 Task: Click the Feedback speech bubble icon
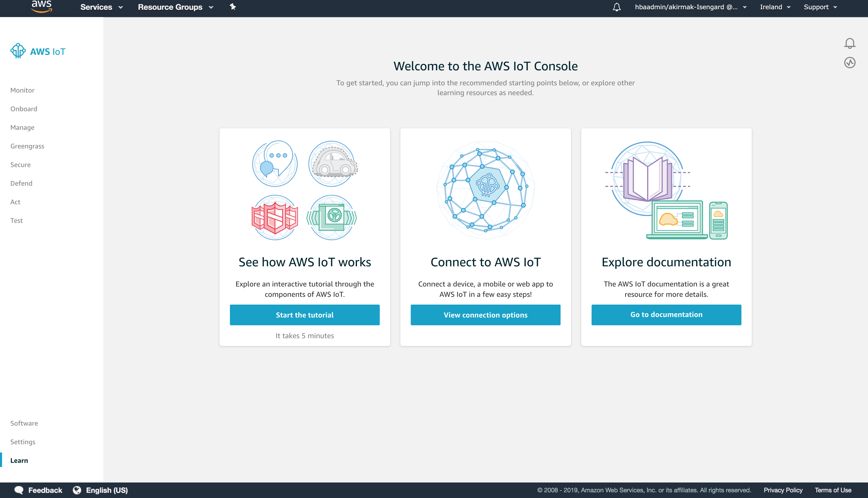click(19, 490)
